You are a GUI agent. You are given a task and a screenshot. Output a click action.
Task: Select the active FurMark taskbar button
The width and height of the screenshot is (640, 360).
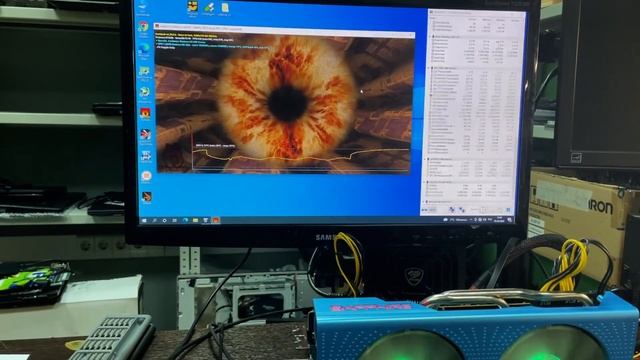tap(216, 220)
